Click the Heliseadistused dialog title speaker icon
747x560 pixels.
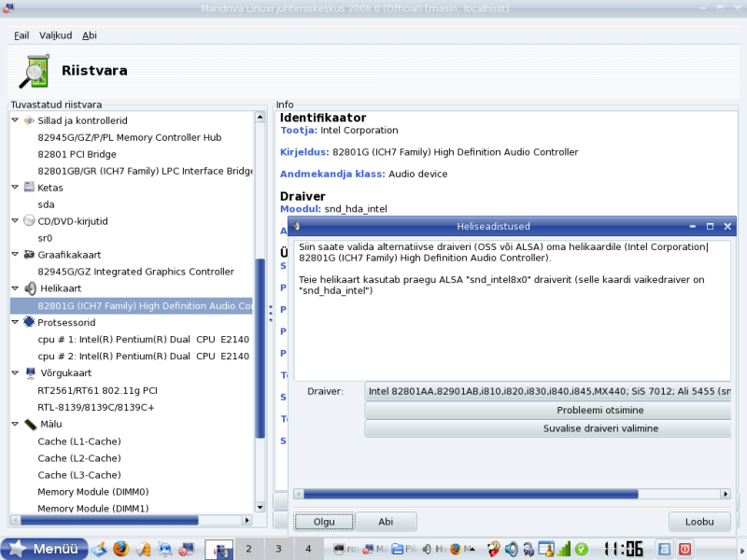click(x=296, y=226)
